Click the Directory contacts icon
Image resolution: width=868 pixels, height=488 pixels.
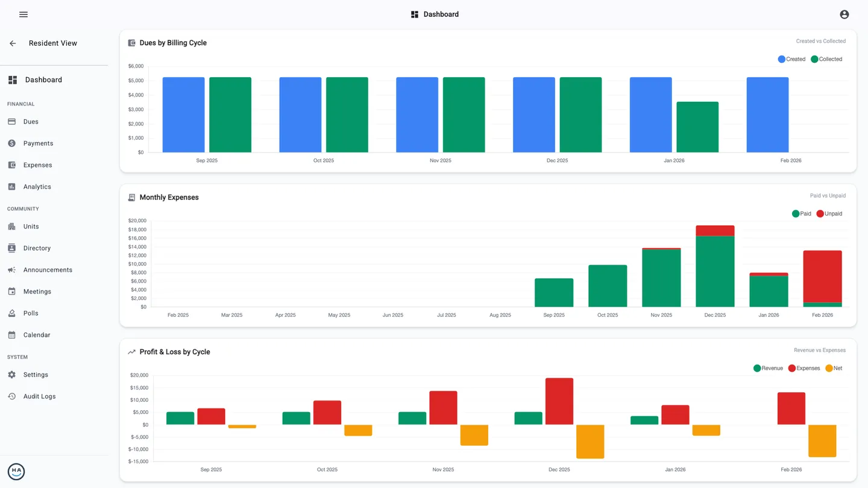click(11, 248)
